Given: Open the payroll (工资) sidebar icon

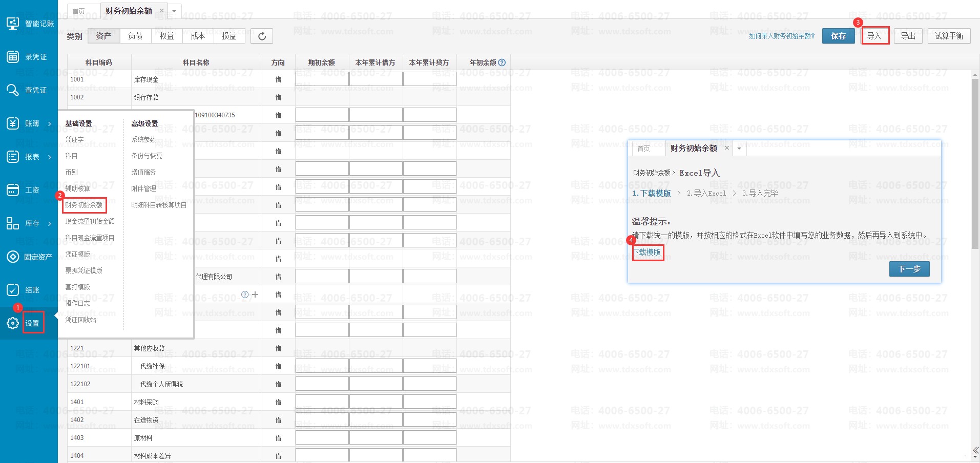Looking at the screenshot, I should [x=12, y=190].
